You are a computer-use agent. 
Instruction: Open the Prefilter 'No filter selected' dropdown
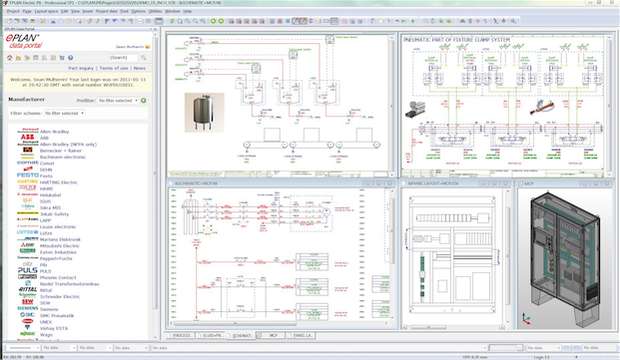(x=118, y=100)
